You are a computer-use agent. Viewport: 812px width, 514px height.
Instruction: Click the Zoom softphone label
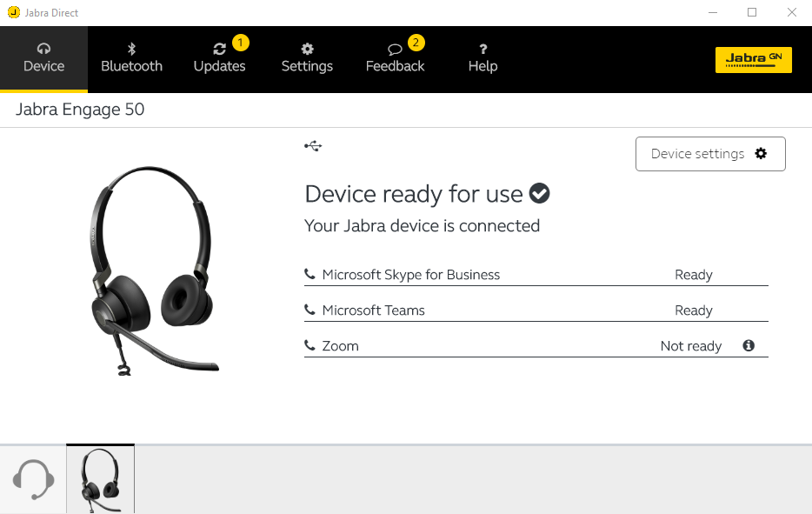click(340, 346)
